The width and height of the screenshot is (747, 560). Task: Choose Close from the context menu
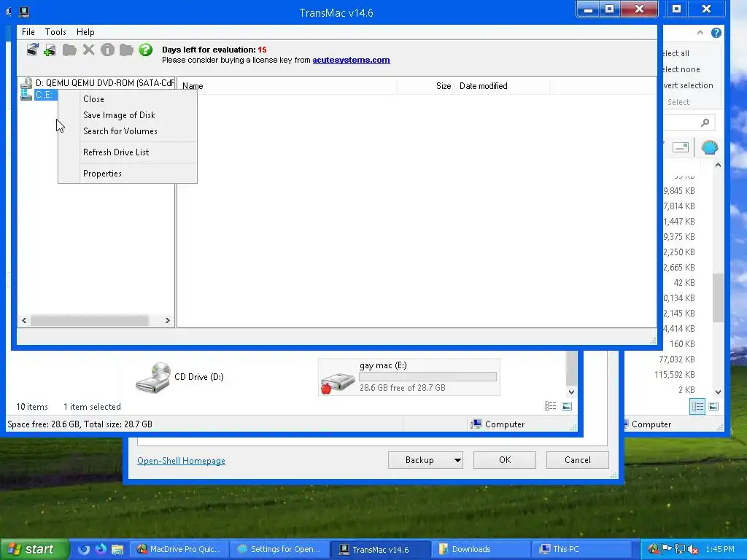coord(127,99)
